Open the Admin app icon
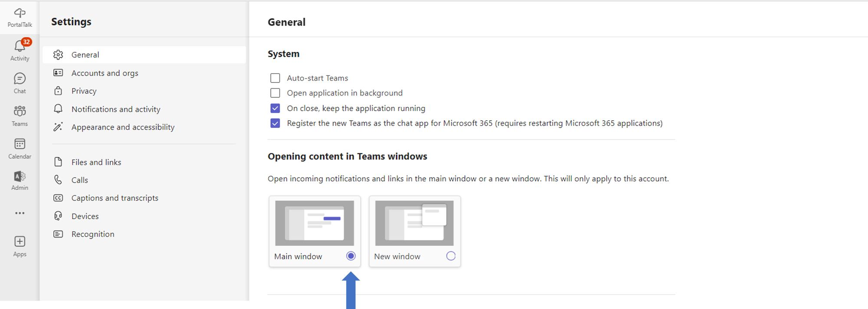868x309 pixels. coord(20,181)
